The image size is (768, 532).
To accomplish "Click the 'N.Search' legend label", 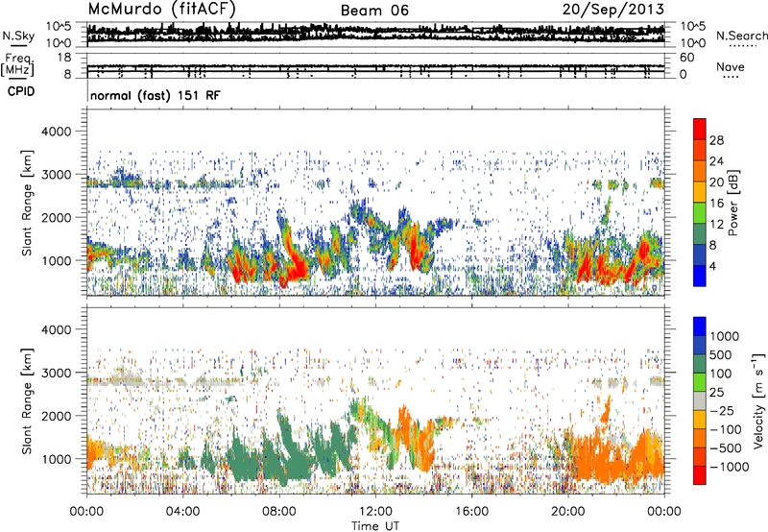I will click(742, 36).
